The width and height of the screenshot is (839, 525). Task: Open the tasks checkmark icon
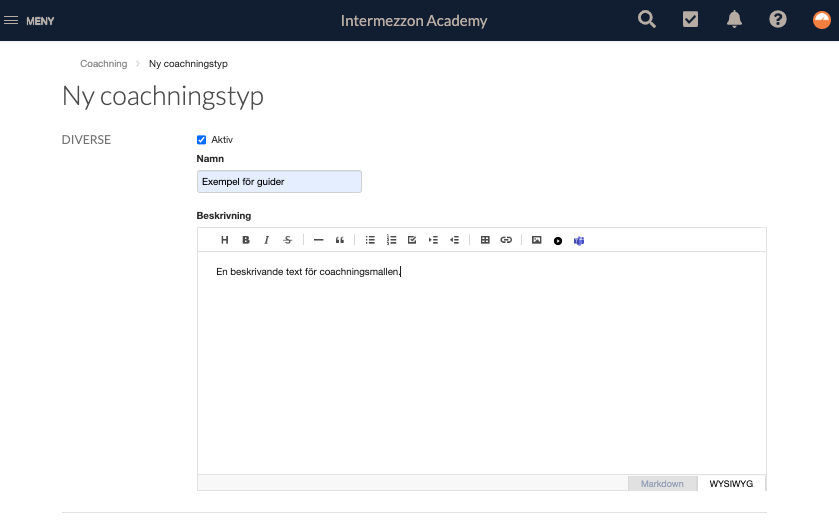690,20
